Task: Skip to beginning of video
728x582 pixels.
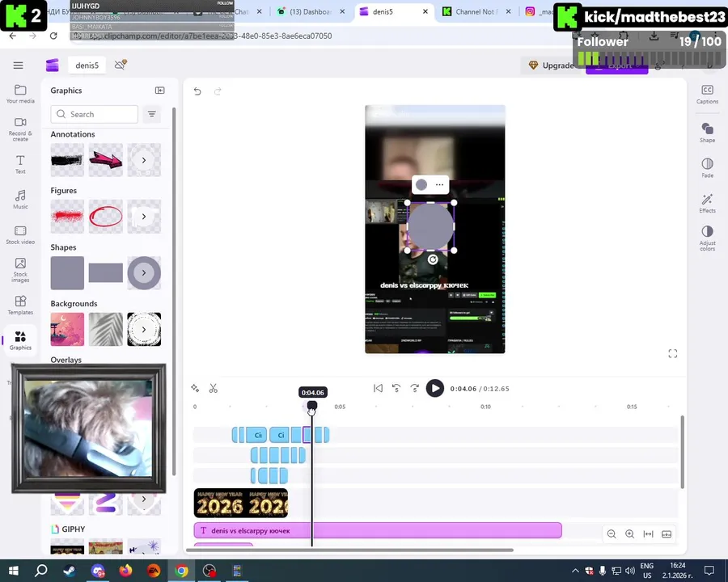Action: [378, 389]
